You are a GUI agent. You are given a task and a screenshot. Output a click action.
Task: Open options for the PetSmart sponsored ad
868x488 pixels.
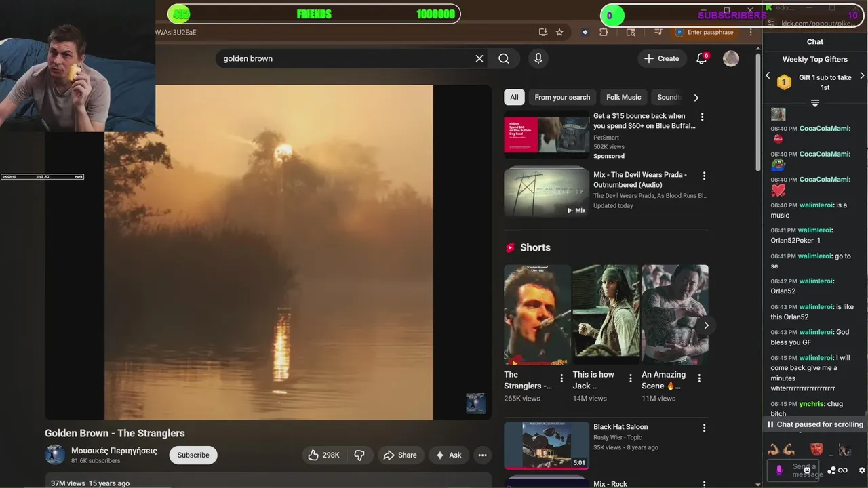[x=702, y=117]
